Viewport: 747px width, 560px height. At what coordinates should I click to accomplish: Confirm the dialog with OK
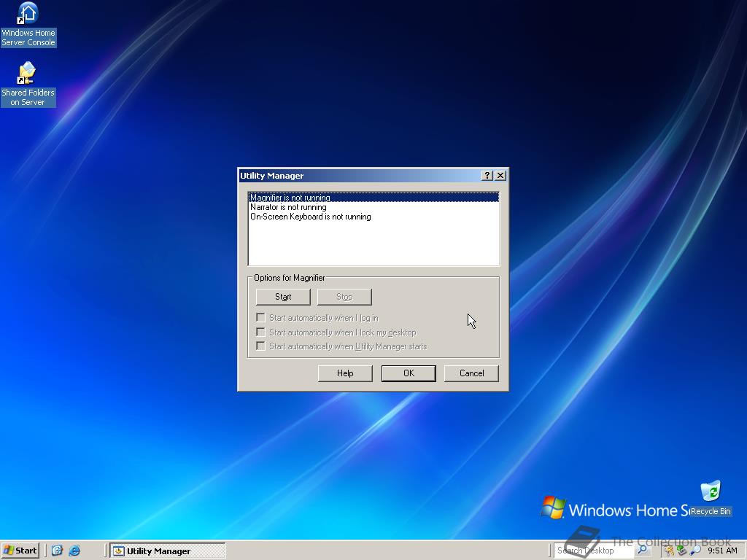pos(409,373)
